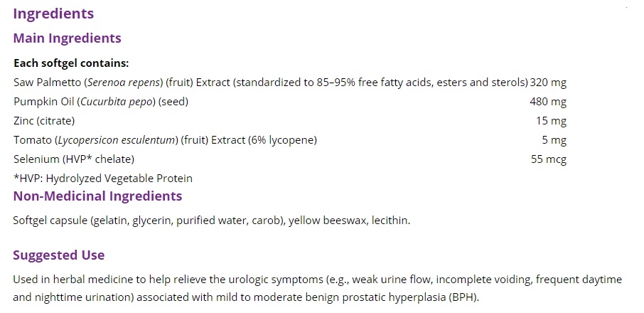Click the Ingredients heading
644x313 pixels.
click(53, 14)
